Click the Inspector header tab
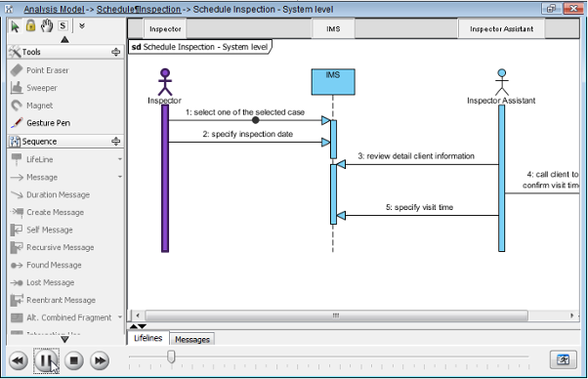 tap(165, 29)
